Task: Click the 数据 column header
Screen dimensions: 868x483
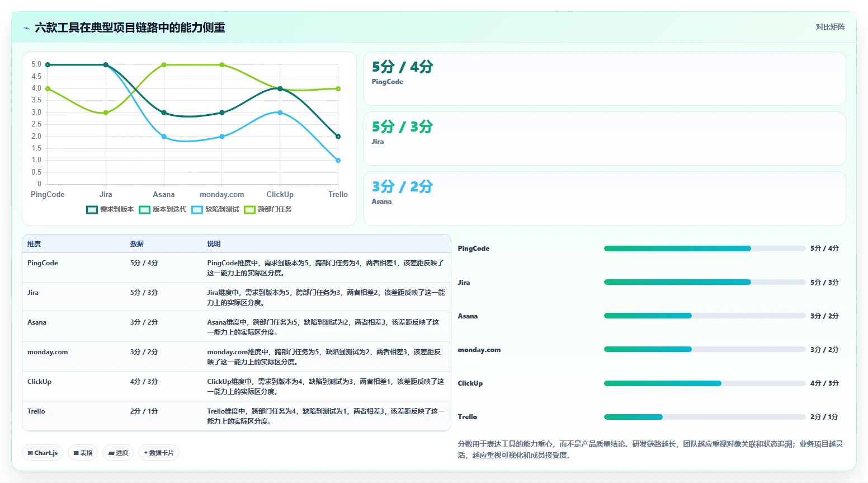Action: (137, 244)
